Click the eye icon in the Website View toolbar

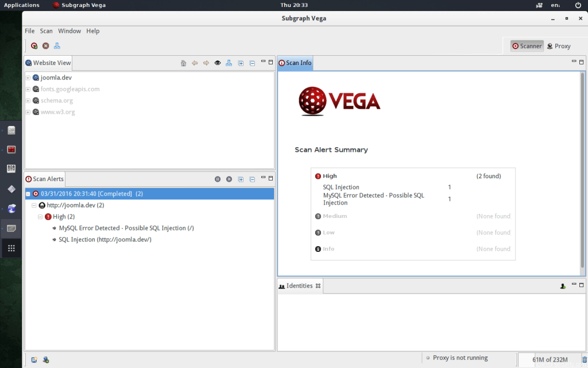[x=217, y=63]
